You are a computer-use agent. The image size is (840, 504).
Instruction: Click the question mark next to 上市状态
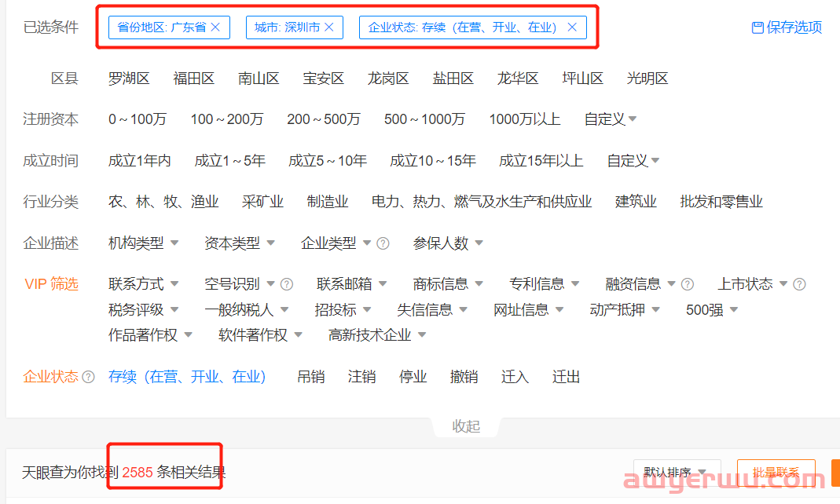(x=799, y=283)
